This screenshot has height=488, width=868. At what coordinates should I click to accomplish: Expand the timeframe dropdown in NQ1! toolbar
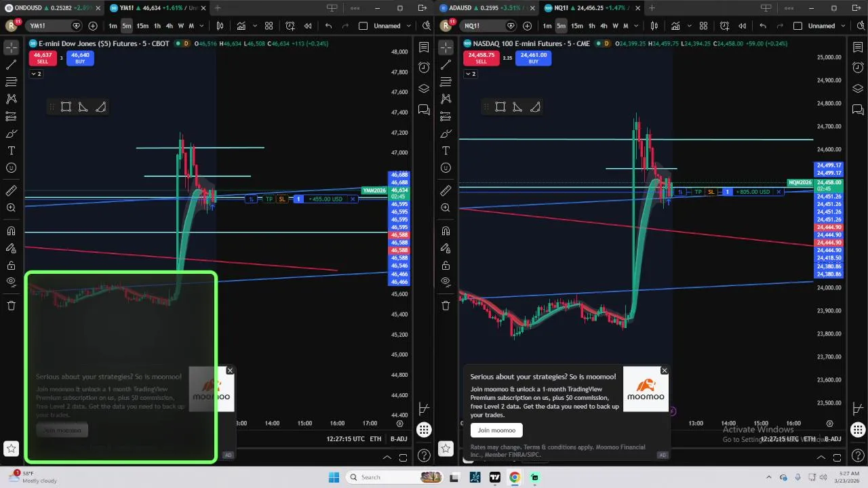tap(637, 26)
